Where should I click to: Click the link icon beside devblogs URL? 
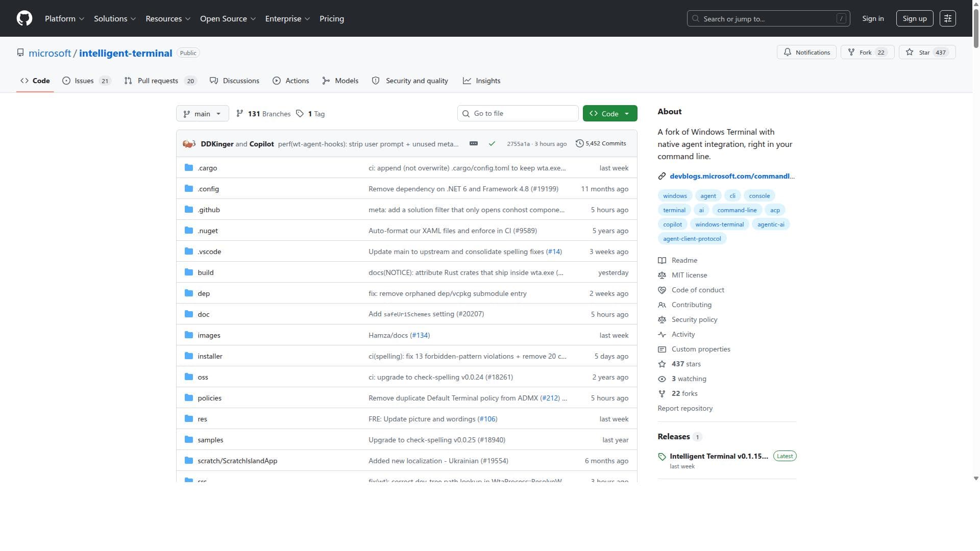coord(662,176)
